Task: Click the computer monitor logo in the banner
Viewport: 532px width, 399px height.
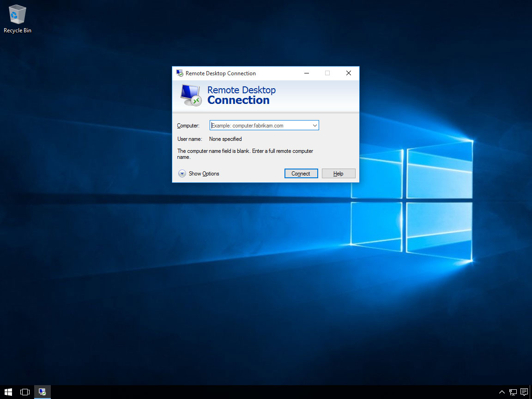Action: pos(190,95)
